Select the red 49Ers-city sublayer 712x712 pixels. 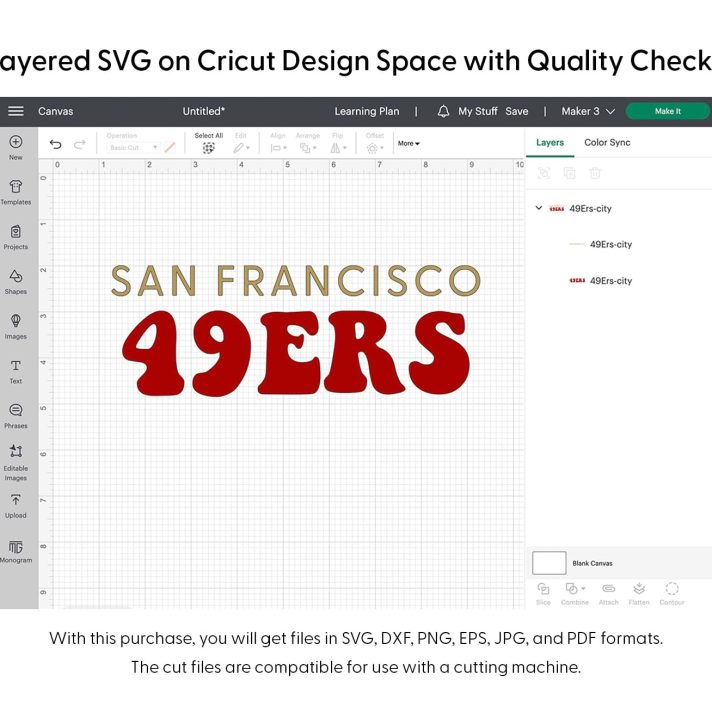[618, 281]
